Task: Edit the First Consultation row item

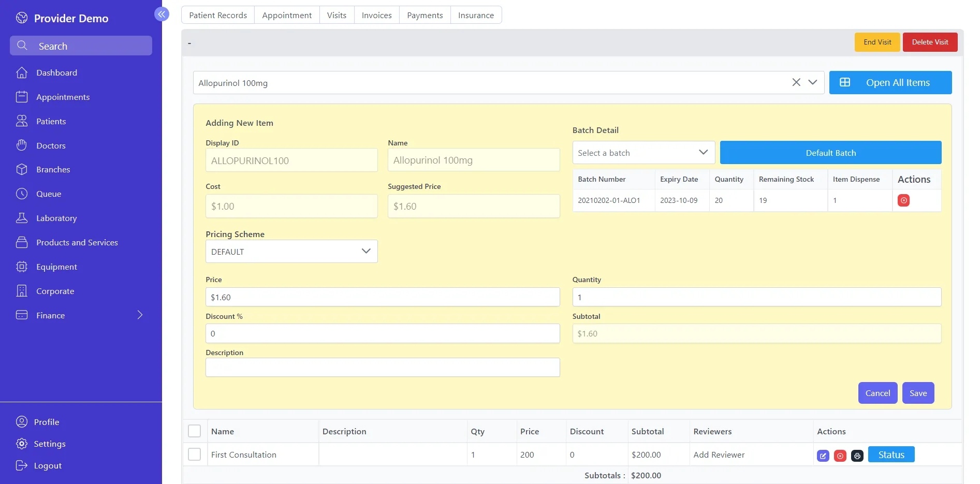Action: pyautogui.click(x=823, y=456)
